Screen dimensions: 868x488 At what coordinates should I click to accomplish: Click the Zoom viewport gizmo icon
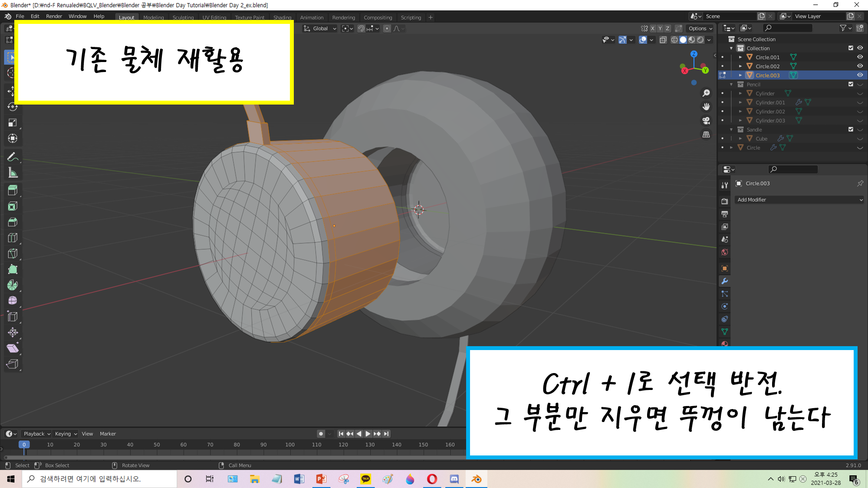[706, 93]
